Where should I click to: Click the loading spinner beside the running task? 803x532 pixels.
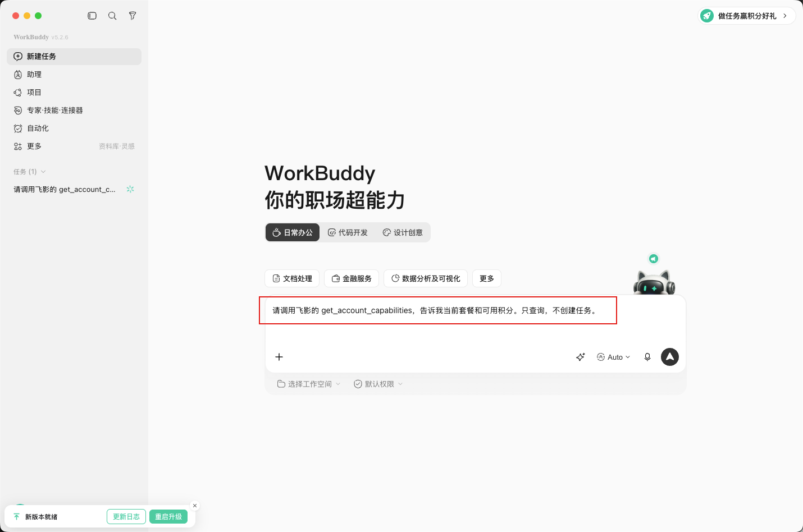click(130, 189)
